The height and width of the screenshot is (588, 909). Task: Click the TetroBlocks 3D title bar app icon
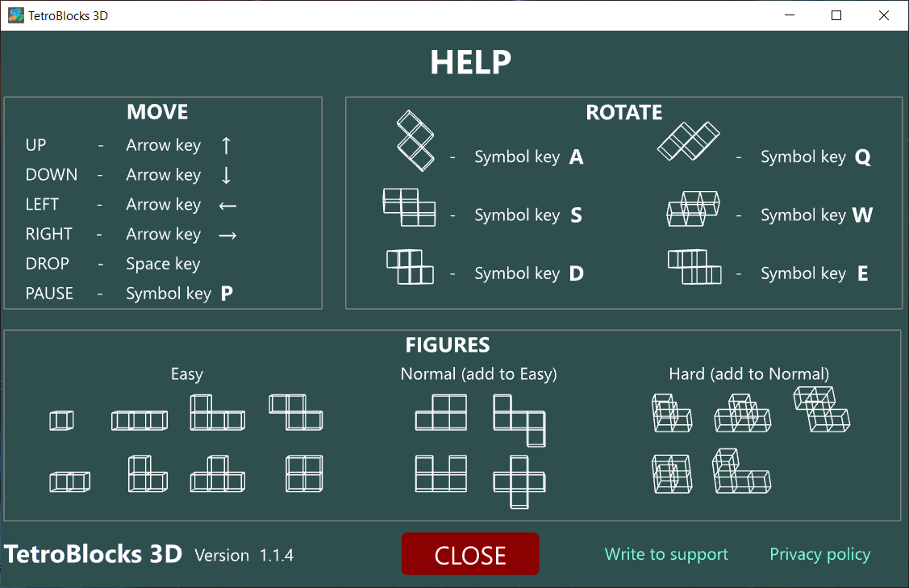pos(15,15)
